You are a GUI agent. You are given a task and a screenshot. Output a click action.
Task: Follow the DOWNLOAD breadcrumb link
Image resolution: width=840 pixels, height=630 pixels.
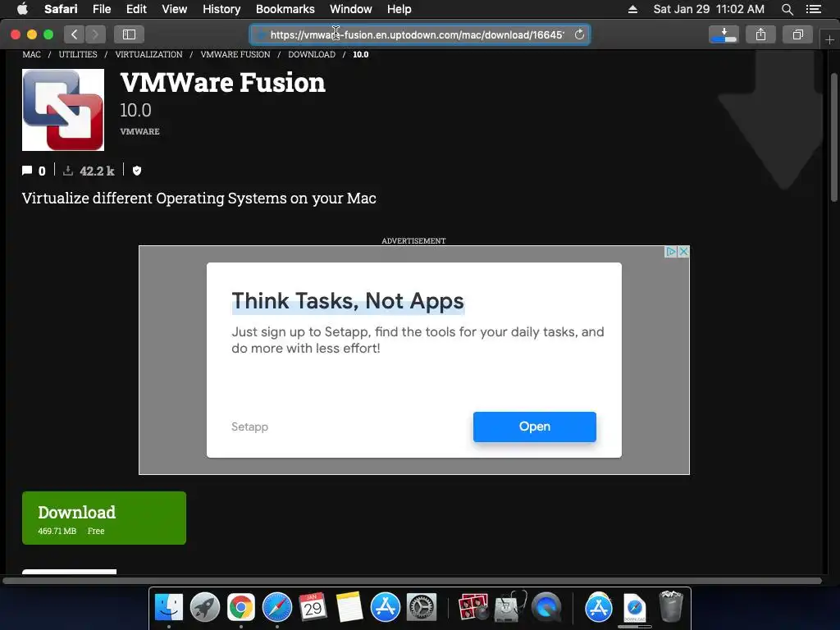tap(312, 55)
